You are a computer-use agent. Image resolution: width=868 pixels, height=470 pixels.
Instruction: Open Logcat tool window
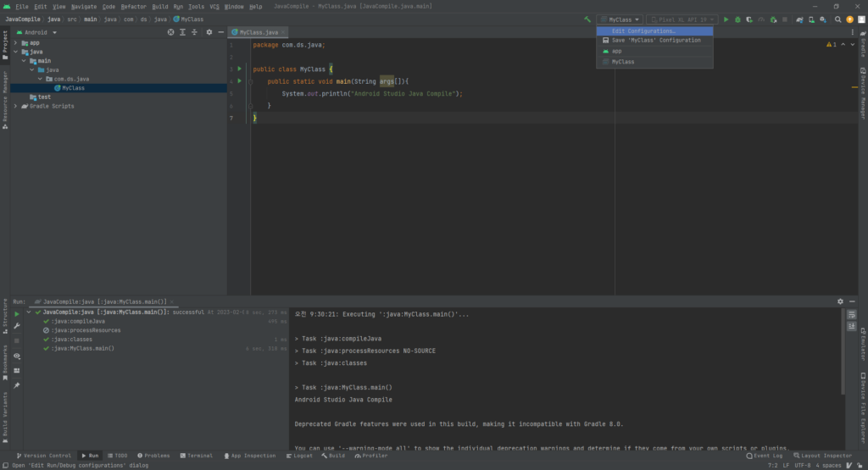click(x=299, y=456)
